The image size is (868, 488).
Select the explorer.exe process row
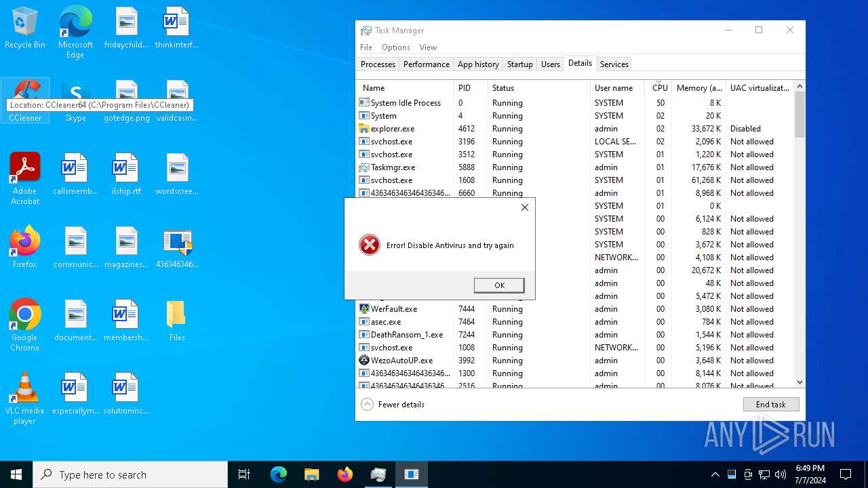575,129
